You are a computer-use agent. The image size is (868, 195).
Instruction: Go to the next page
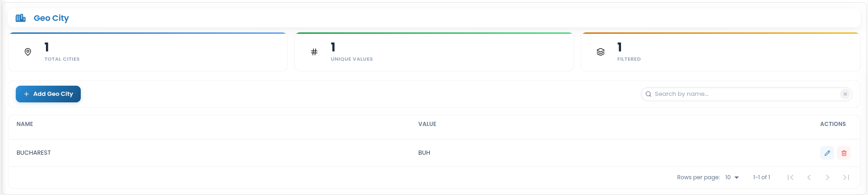828,177
